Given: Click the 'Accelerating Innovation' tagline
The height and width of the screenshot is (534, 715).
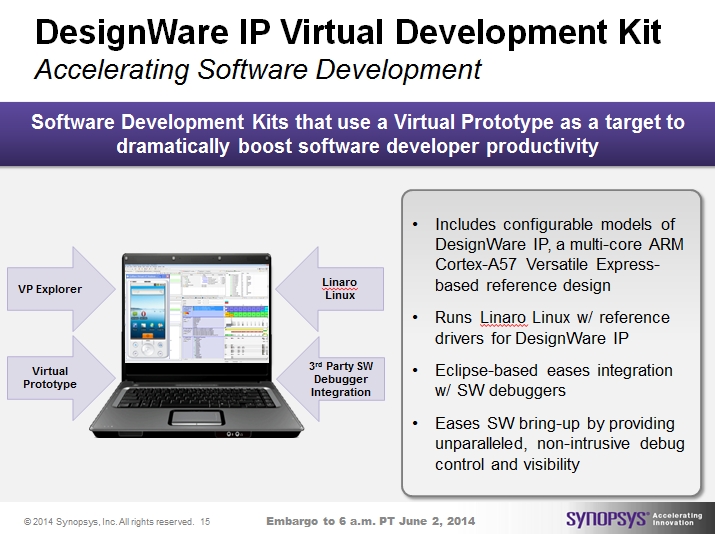Looking at the screenshot, I should click(x=677, y=519).
